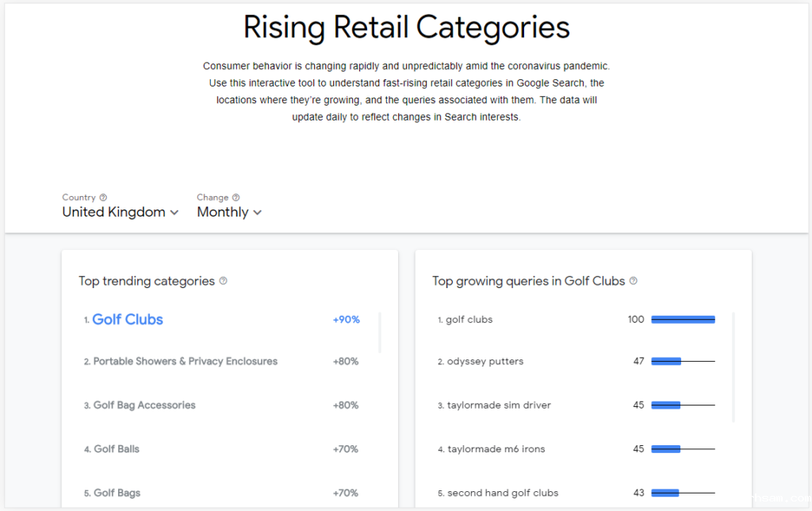Click the growing queries list scrollbar
The image size is (812, 511).
pyautogui.click(x=733, y=367)
